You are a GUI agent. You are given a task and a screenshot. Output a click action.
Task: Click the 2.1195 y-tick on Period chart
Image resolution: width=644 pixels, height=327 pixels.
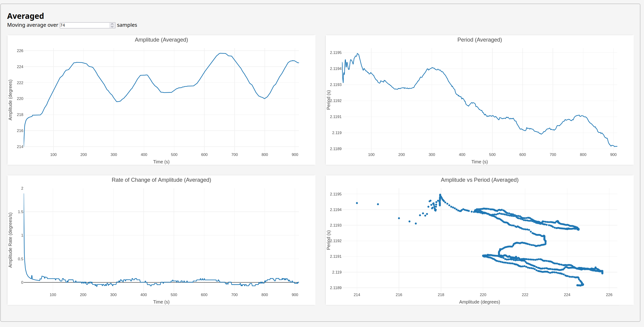(335, 53)
